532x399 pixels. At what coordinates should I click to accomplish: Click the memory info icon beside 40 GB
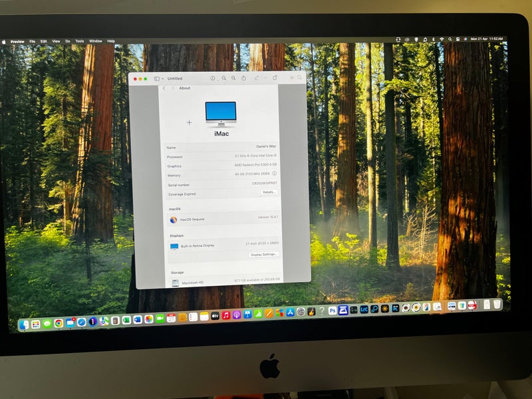pyautogui.click(x=275, y=174)
